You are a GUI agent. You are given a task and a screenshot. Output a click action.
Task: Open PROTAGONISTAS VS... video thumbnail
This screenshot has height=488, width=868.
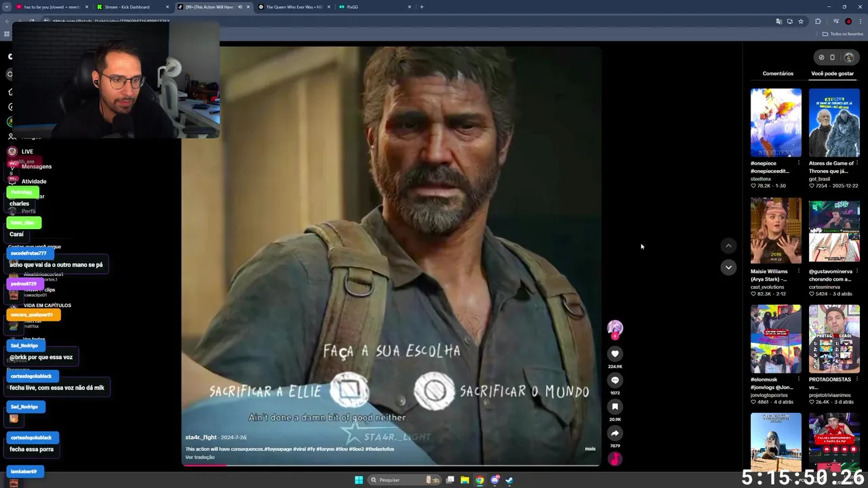[x=834, y=338]
